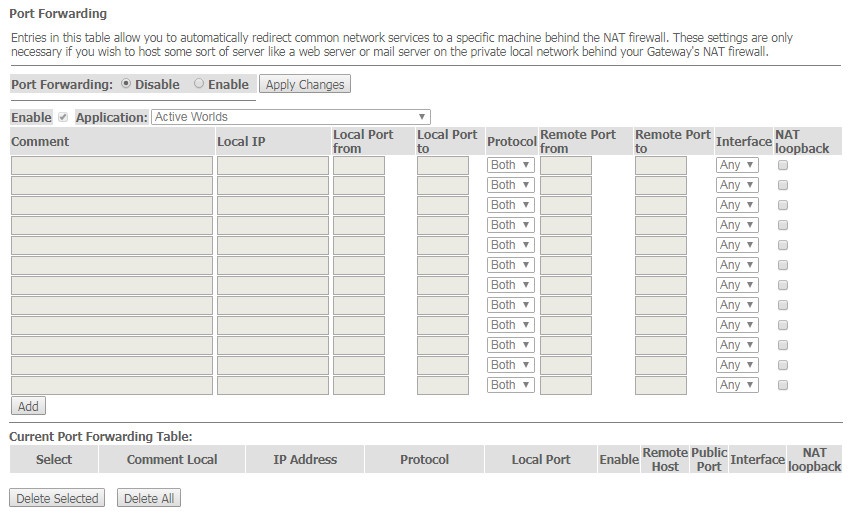
Task: Open the first row Interface dropdown
Action: (737, 165)
